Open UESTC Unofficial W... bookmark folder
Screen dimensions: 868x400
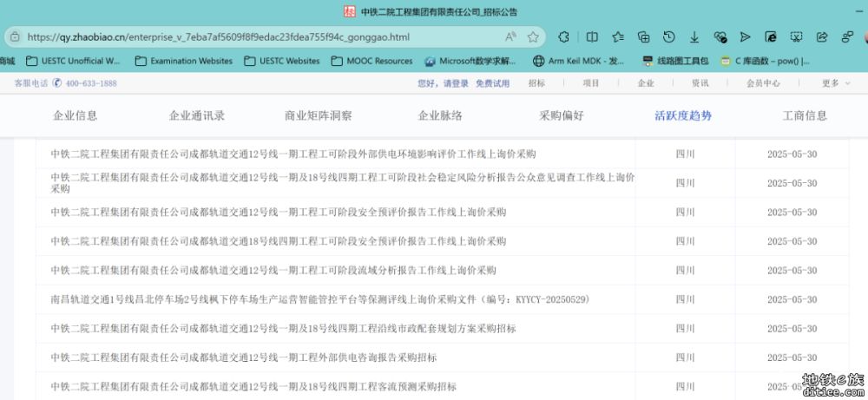(x=73, y=61)
